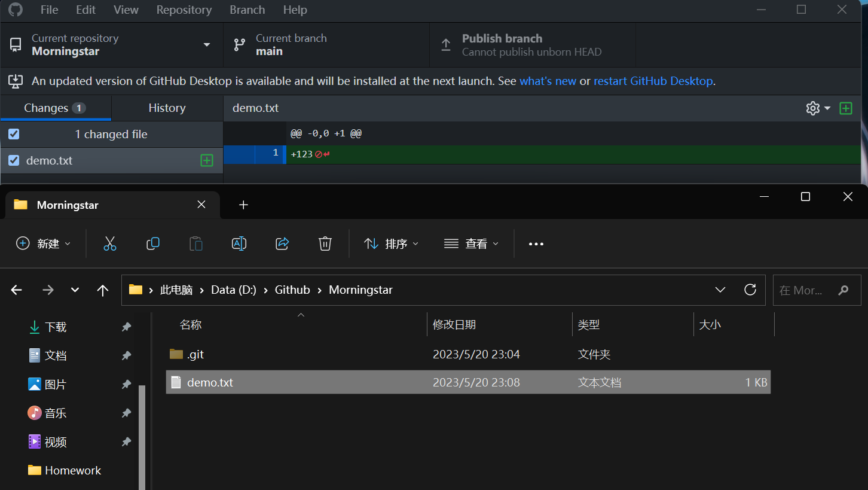
Task: Select the added line "+123" in the diff
Action: pyautogui.click(x=302, y=154)
